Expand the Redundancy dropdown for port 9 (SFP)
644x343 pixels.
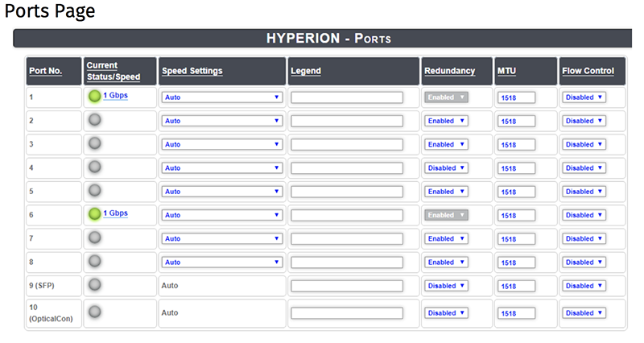coord(446,286)
